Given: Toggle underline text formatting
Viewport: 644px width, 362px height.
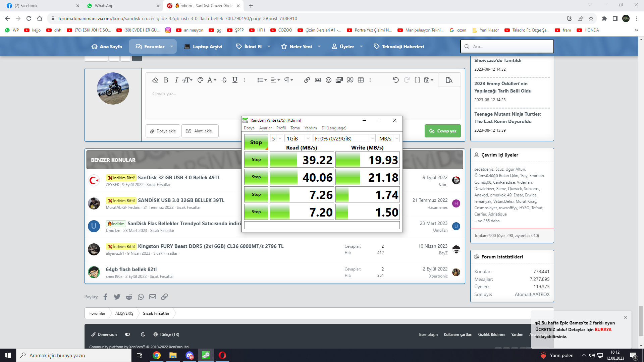Looking at the screenshot, I should [235, 80].
